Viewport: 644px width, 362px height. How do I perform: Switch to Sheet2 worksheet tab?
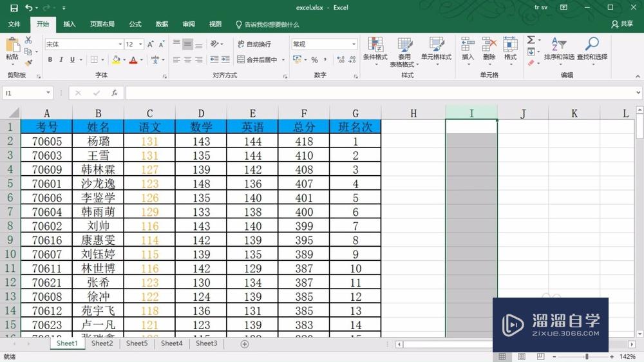[x=102, y=343]
